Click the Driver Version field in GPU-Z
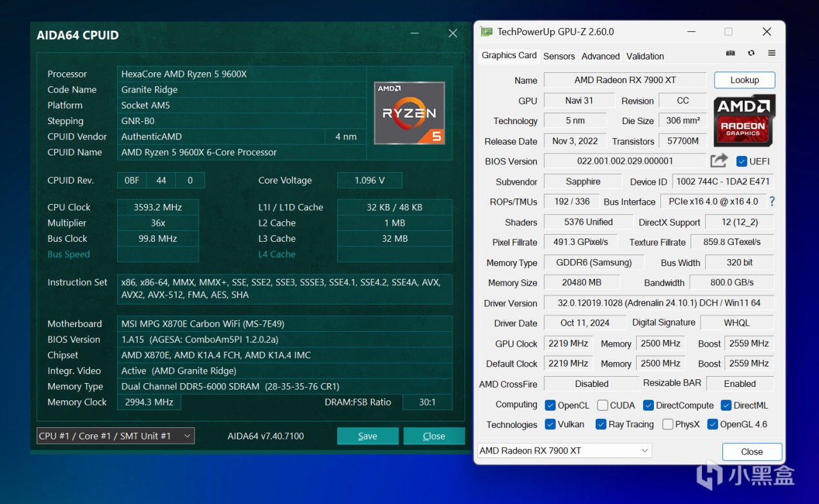 pyautogui.click(x=658, y=303)
